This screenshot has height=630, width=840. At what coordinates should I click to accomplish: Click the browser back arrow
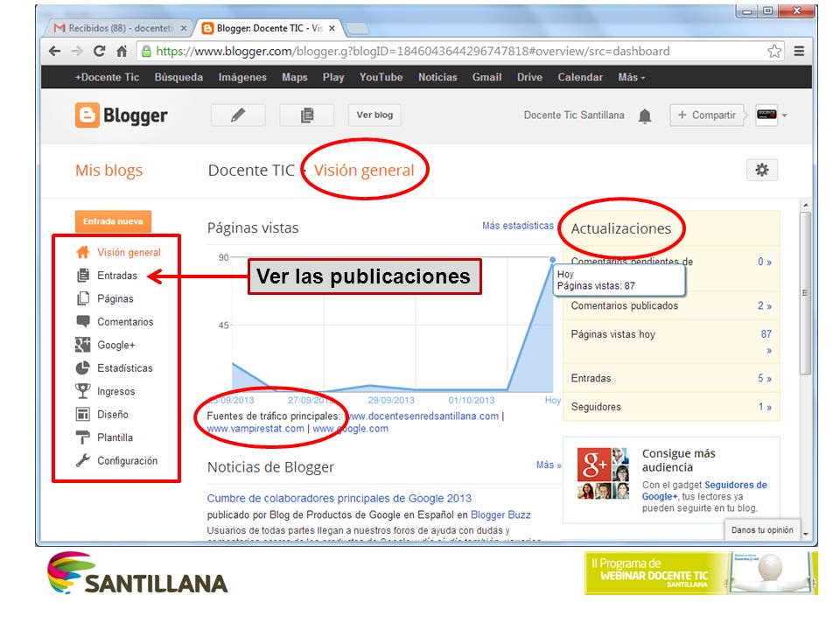click(54, 52)
